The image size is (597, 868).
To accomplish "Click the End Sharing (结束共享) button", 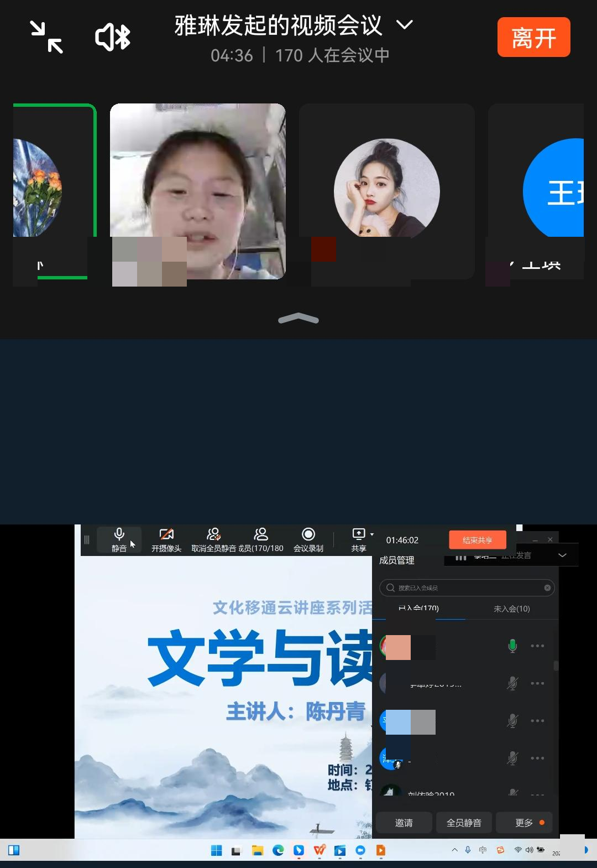I will pos(478,540).
